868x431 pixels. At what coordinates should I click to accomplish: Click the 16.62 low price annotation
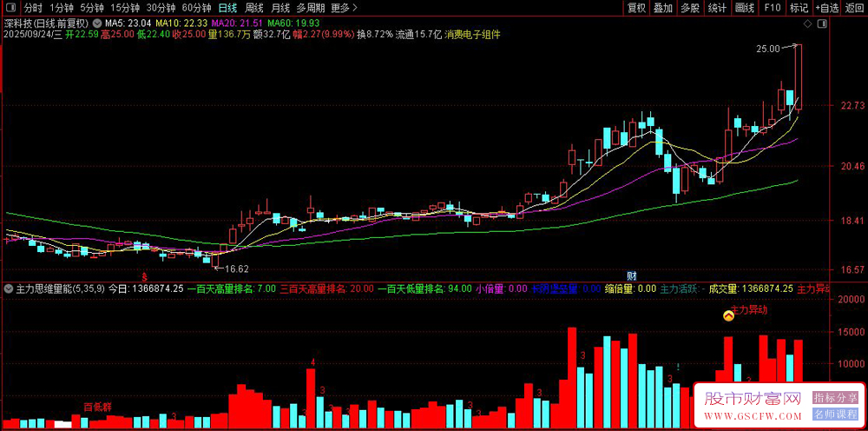[237, 269]
